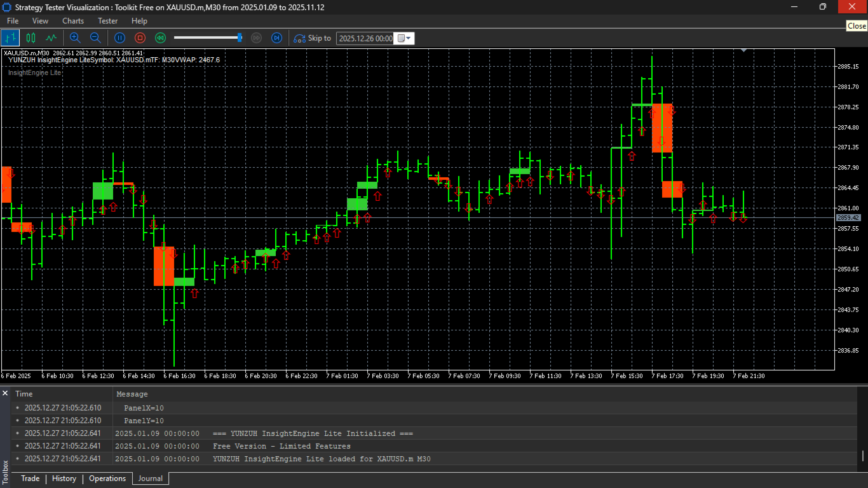Viewport: 868px width, 488px height.
Task: Switch to the Journal tab
Action: click(151, 478)
